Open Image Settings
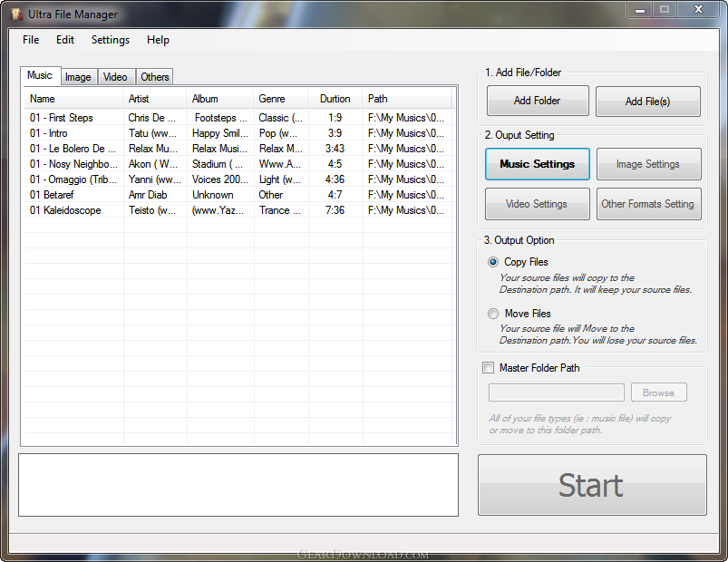 (648, 164)
